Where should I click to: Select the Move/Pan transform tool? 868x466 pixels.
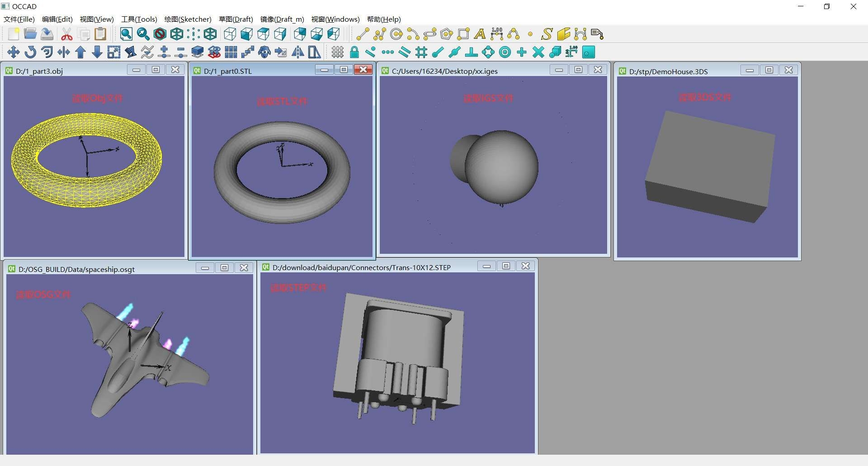click(x=13, y=52)
